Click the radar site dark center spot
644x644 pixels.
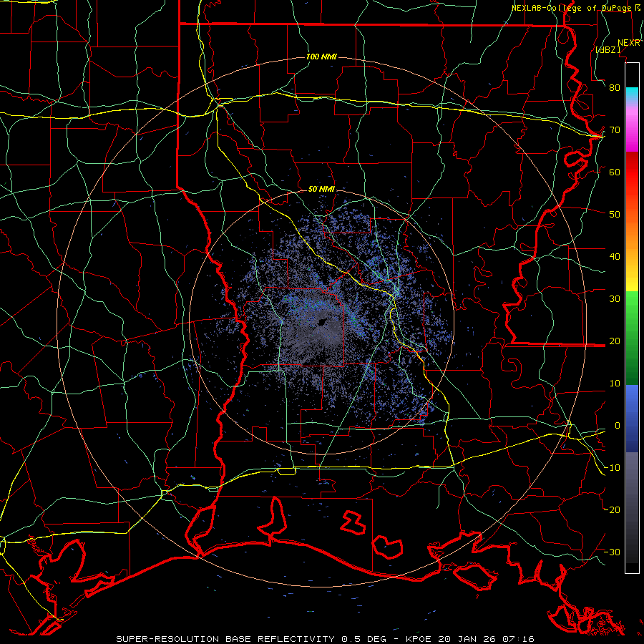click(x=323, y=321)
